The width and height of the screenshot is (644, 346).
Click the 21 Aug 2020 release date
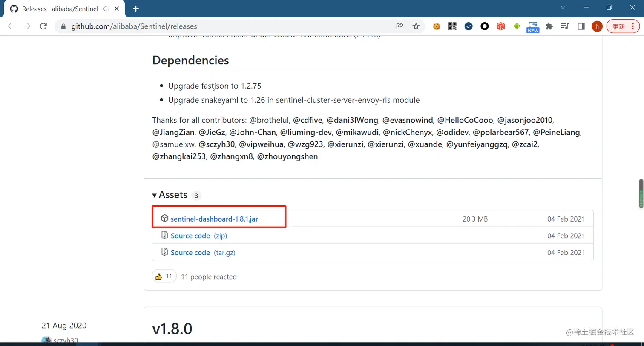pos(64,326)
